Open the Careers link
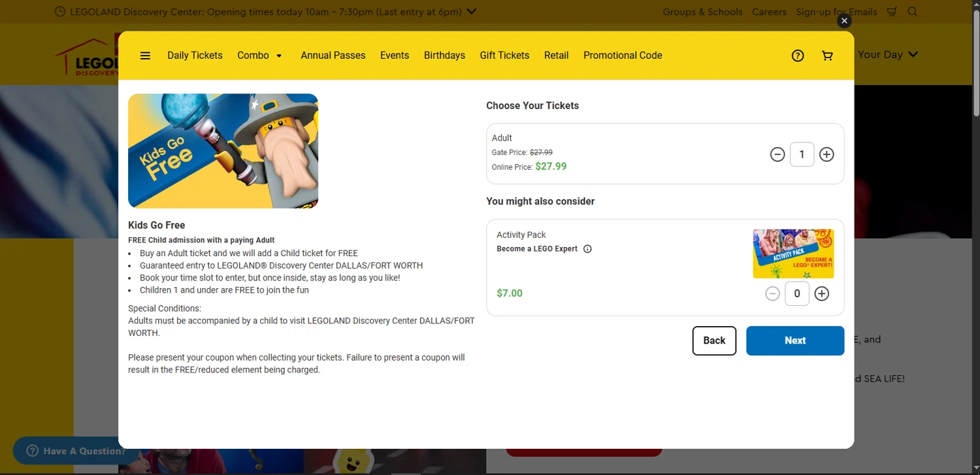980x475 pixels. coord(769,12)
